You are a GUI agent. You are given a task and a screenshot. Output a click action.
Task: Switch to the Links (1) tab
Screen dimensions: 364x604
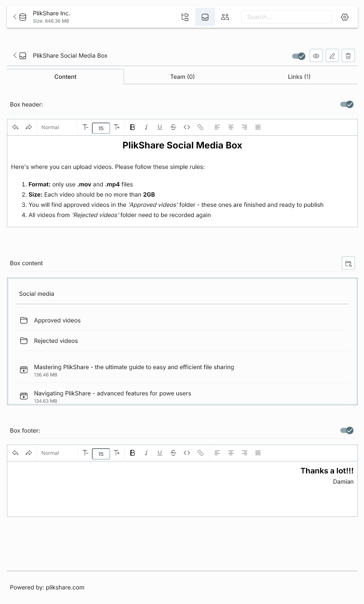[x=299, y=77]
